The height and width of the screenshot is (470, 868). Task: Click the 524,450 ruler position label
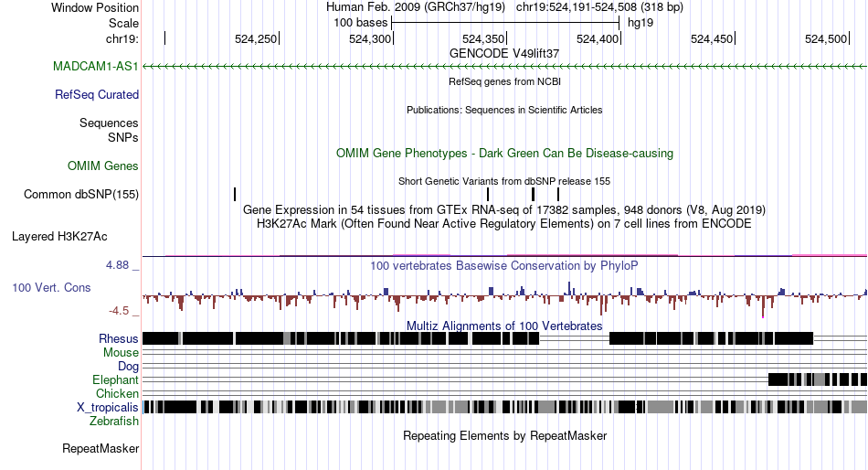click(712, 39)
